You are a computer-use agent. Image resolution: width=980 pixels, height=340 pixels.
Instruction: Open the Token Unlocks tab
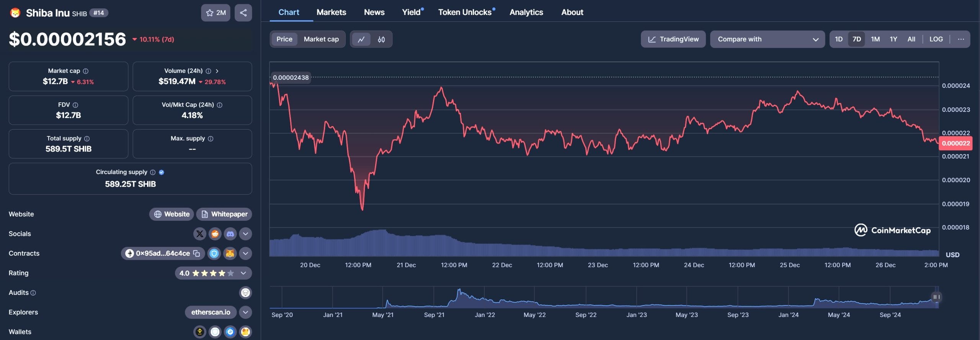pos(465,12)
